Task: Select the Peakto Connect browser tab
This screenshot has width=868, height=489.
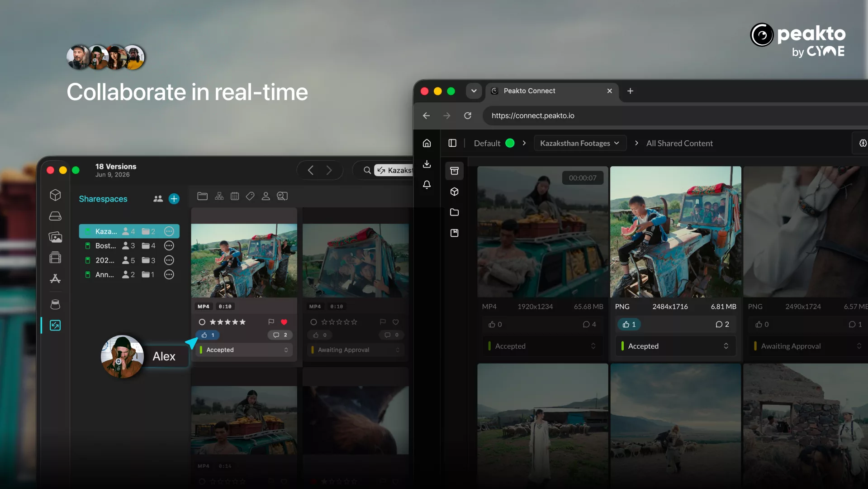Action: click(x=551, y=91)
